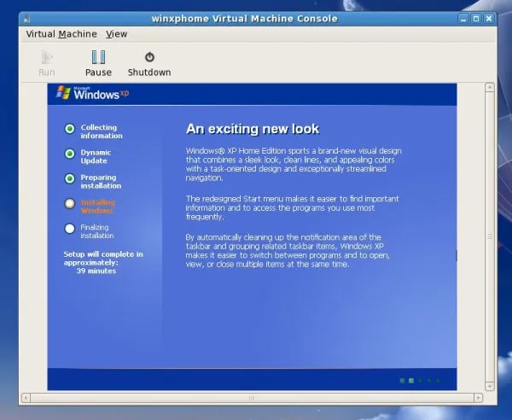Click the horizontal scrollbar left arrow
This screenshot has height=420, width=512.
tap(26, 398)
